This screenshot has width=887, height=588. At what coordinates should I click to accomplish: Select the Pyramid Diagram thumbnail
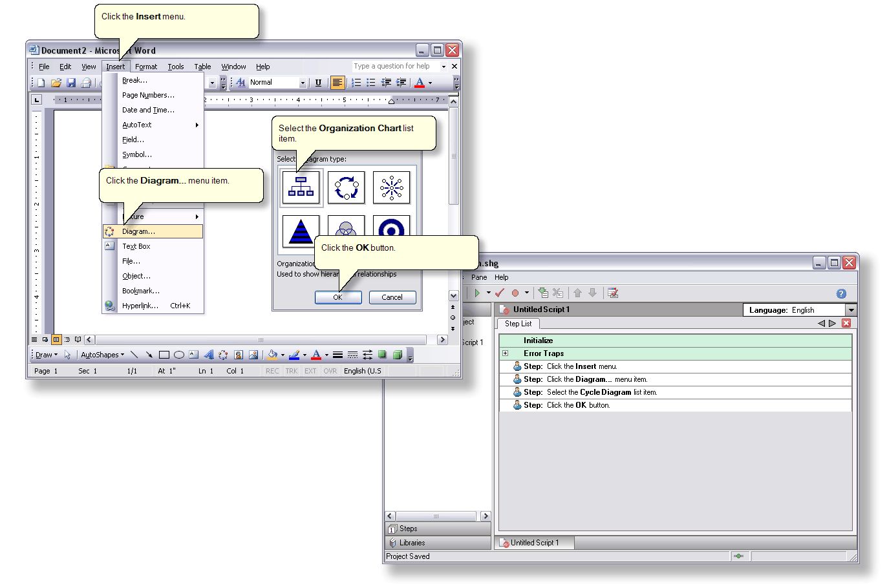click(301, 231)
